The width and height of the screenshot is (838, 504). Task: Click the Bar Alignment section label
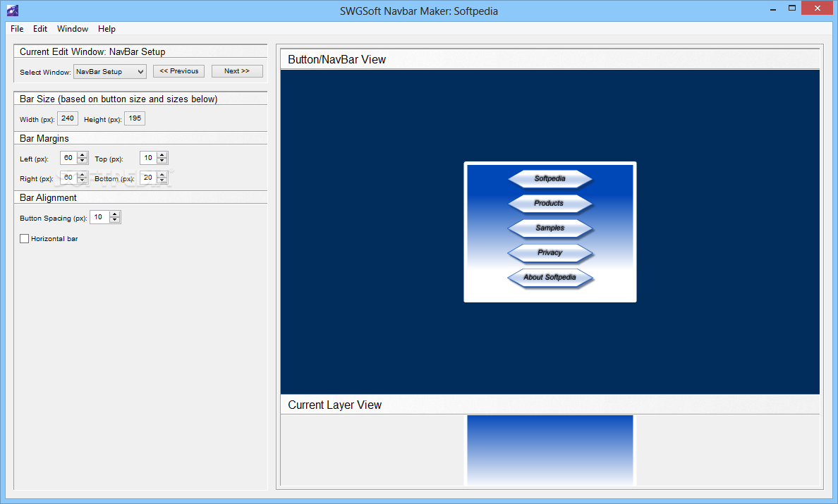click(x=48, y=198)
